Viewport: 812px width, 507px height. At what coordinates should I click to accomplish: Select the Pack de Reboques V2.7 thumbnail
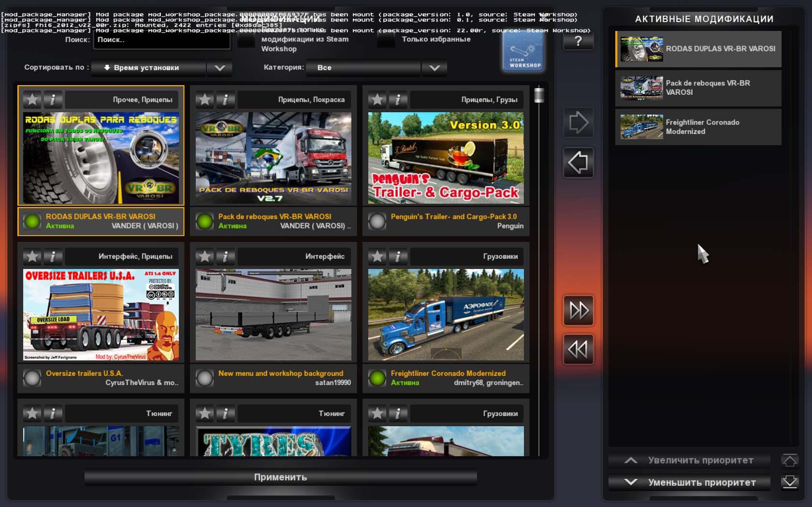click(x=274, y=158)
